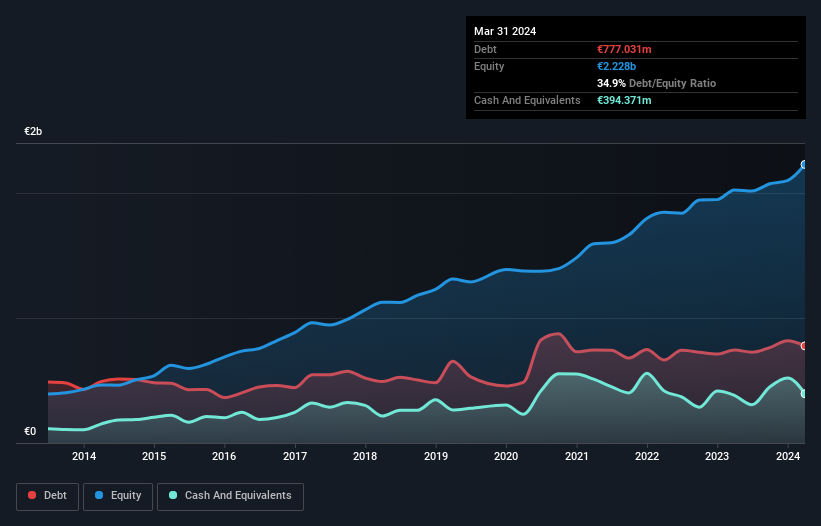Click the 2017 x-axis label
Viewport: 821px width, 526px height.
(295, 456)
